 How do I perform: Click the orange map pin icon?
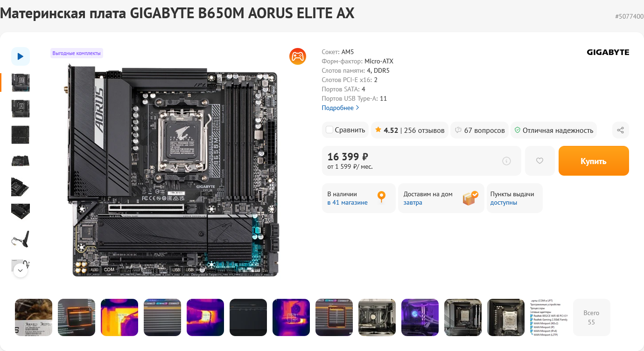(x=382, y=197)
